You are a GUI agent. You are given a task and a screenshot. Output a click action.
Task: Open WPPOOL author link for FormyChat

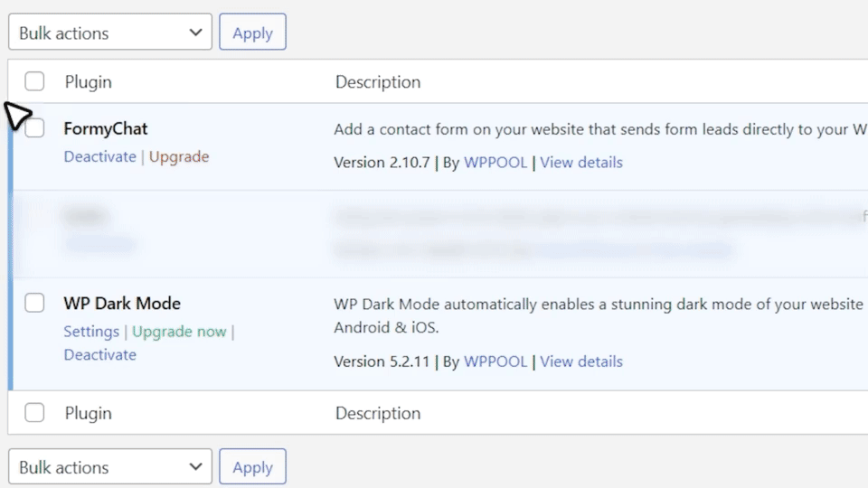pyautogui.click(x=495, y=162)
